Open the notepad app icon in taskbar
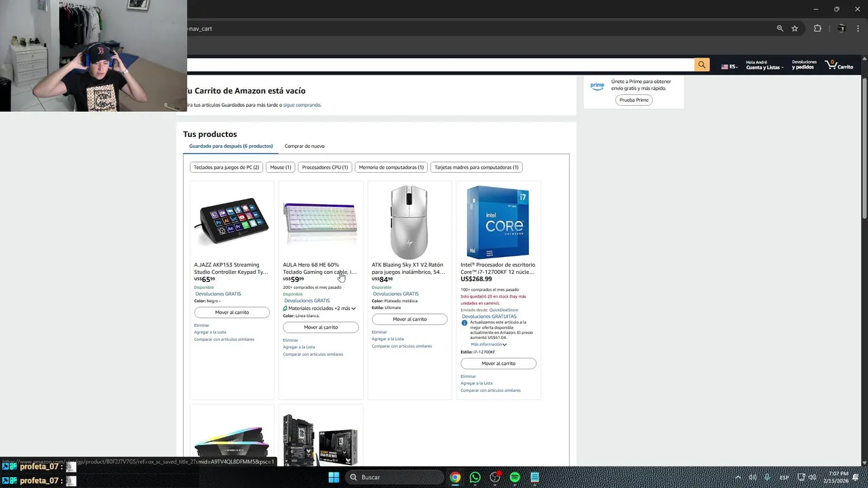The height and width of the screenshot is (488, 868). (x=534, y=477)
